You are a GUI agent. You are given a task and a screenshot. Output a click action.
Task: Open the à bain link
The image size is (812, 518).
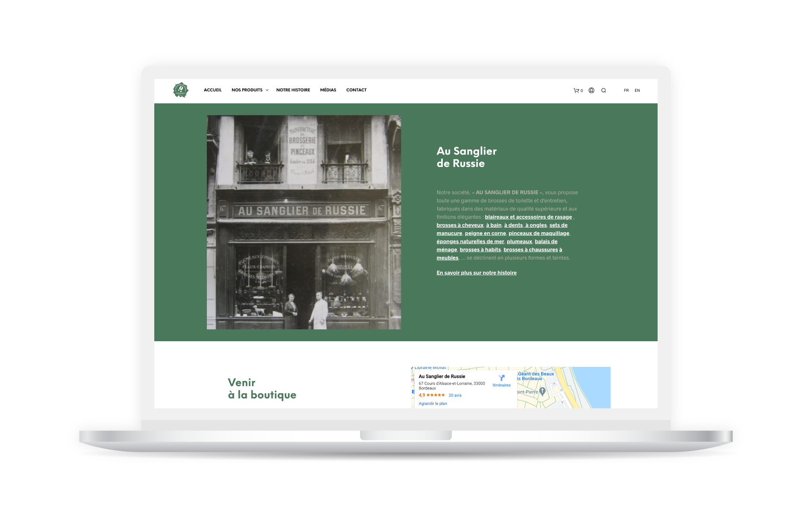point(494,225)
